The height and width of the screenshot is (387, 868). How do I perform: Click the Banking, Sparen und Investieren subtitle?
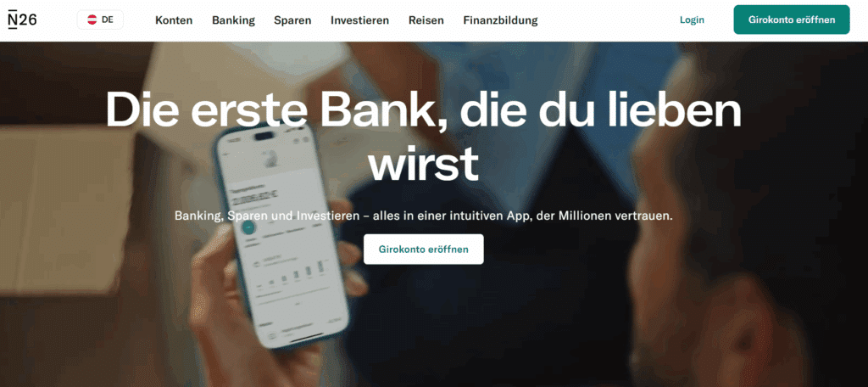424,216
